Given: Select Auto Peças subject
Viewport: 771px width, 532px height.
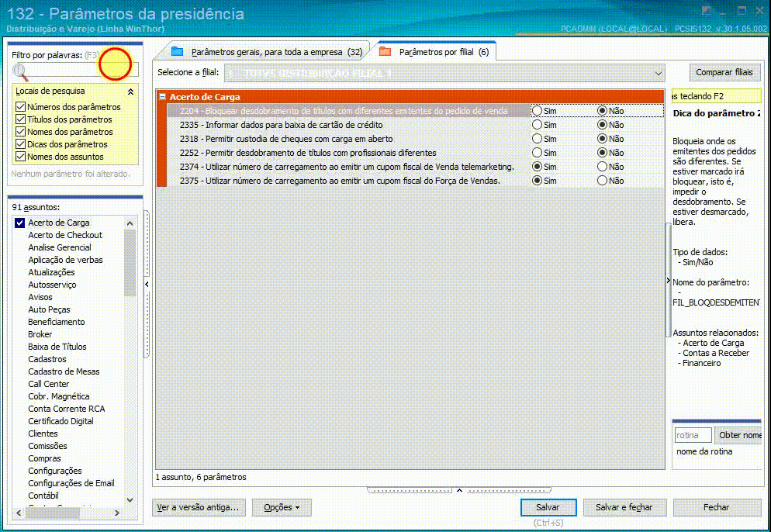Looking at the screenshot, I should click(49, 309).
